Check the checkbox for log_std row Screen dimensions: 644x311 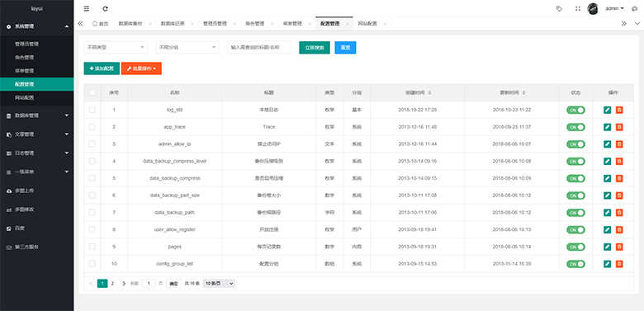(x=92, y=110)
